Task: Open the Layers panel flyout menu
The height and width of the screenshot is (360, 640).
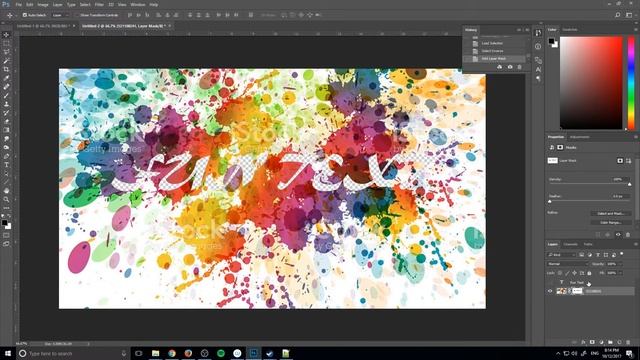Action: point(636,244)
